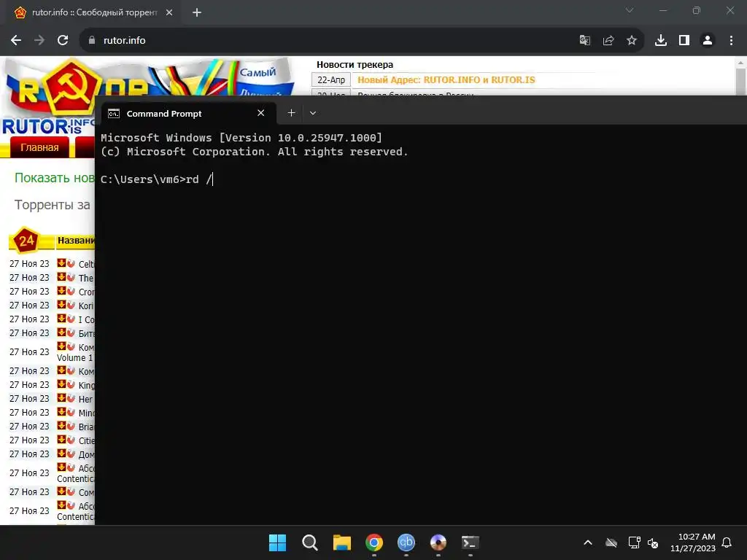
Task: Open Chrome profile avatar
Action: coord(708,41)
